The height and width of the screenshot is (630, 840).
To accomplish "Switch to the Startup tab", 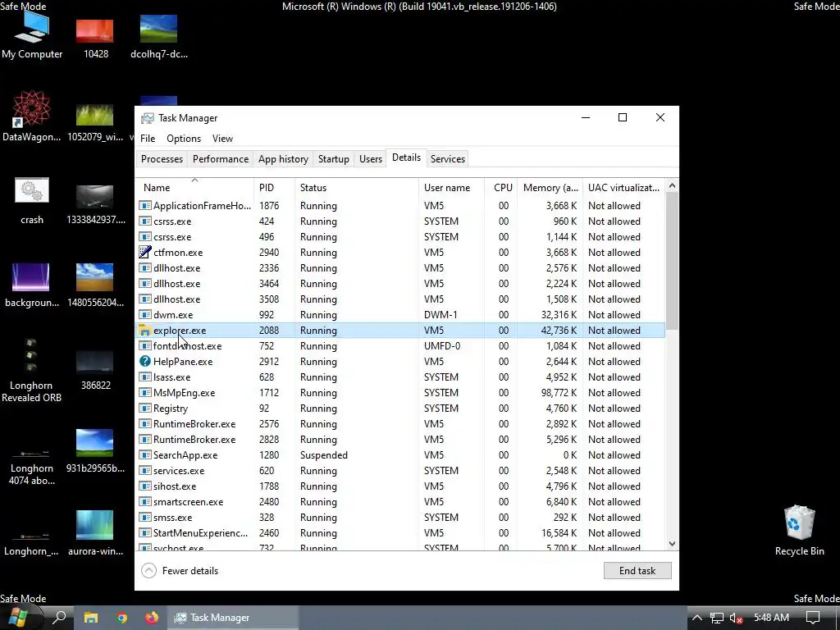I will (x=334, y=158).
